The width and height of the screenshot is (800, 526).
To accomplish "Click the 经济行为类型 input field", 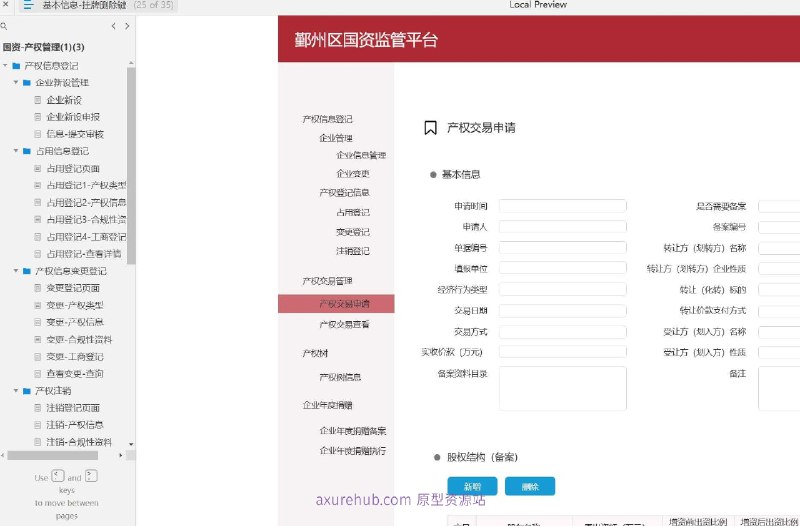I will pos(562,289).
